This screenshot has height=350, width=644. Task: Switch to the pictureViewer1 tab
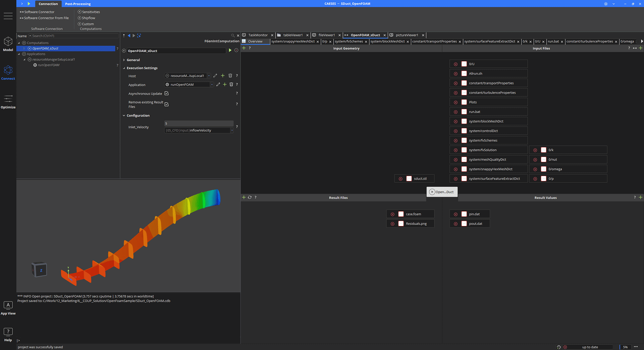(407, 35)
